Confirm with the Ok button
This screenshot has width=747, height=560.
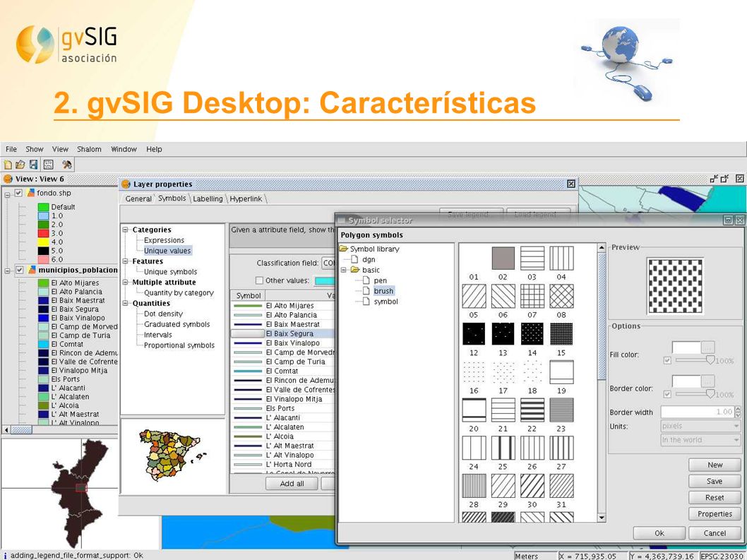[x=659, y=533]
